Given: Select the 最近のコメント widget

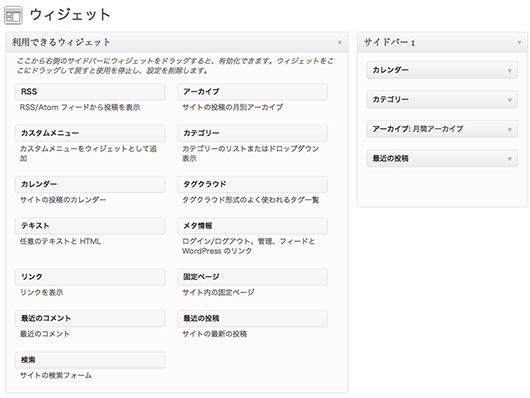Looking at the screenshot, I should click(90, 319).
